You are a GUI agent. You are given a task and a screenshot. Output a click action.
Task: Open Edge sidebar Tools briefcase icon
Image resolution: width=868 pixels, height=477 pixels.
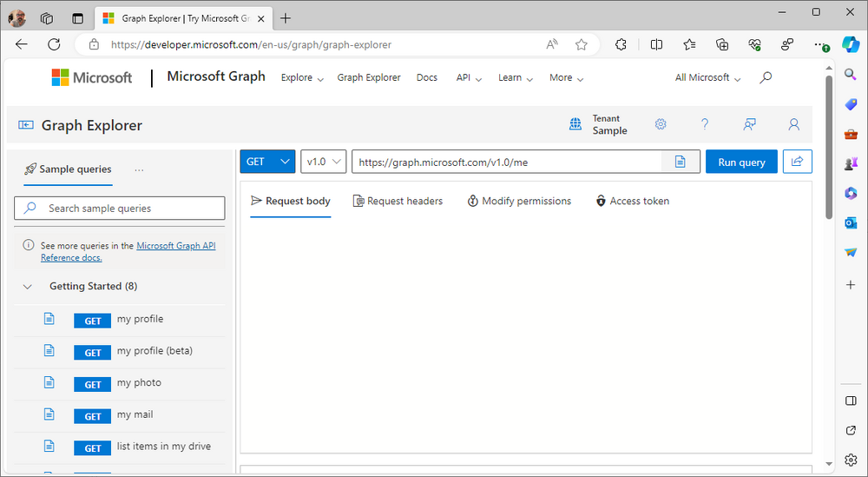click(851, 134)
